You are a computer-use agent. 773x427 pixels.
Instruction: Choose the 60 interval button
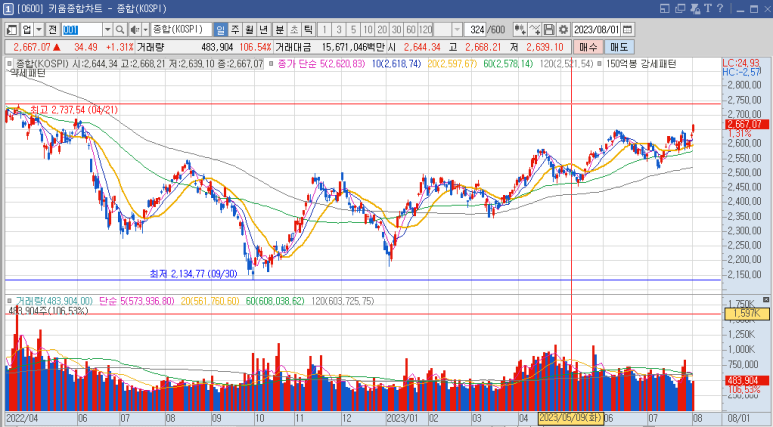(411, 30)
